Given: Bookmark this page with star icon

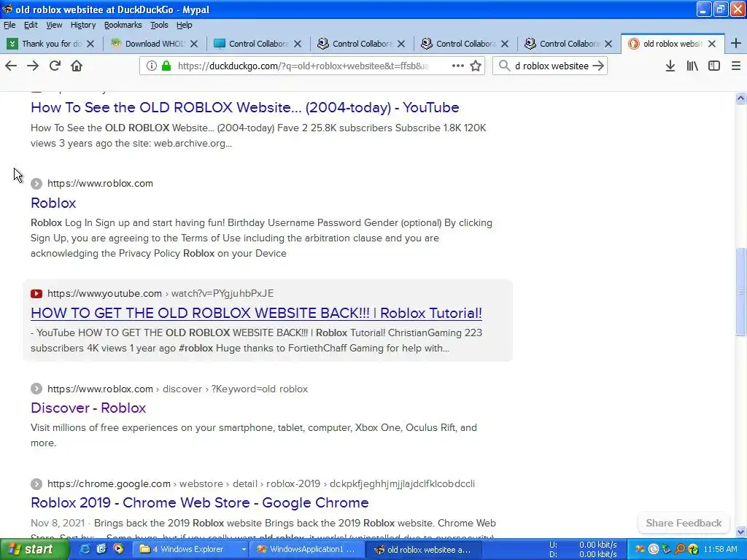Looking at the screenshot, I should tap(476, 66).
